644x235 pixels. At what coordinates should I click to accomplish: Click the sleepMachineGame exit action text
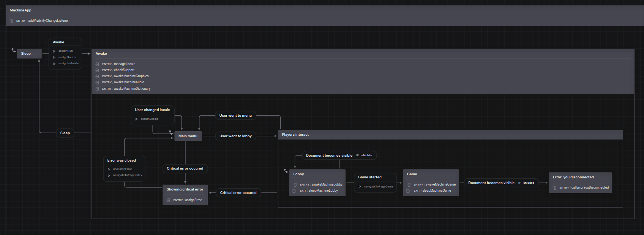click(437, 191)
